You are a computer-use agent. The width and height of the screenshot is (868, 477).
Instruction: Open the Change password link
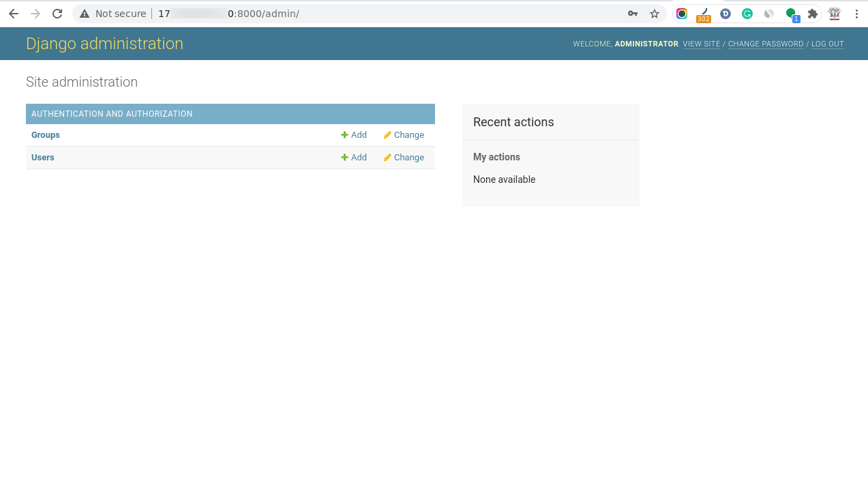pos(766,44)
